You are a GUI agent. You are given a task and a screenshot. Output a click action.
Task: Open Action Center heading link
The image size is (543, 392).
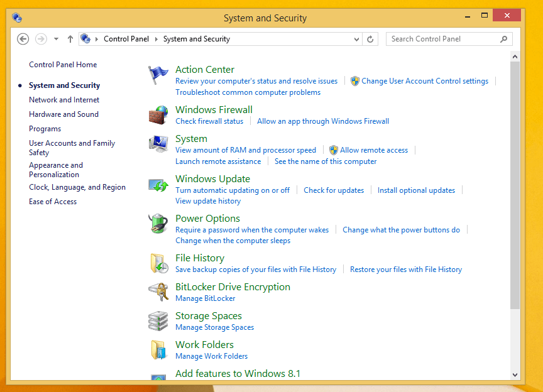tap(205, 70)
